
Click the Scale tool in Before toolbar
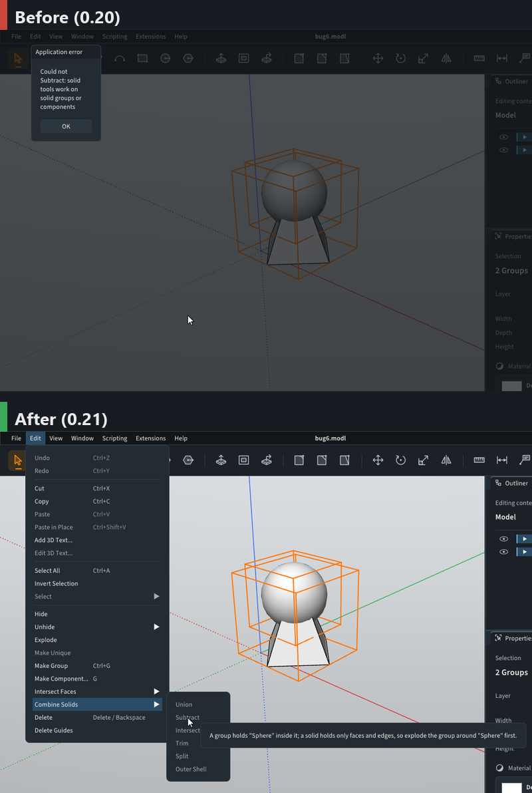pos(424,58)
